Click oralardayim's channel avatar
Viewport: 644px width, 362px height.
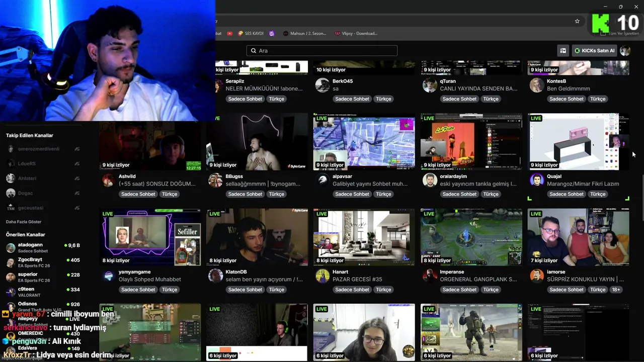[x=430, y=180]
